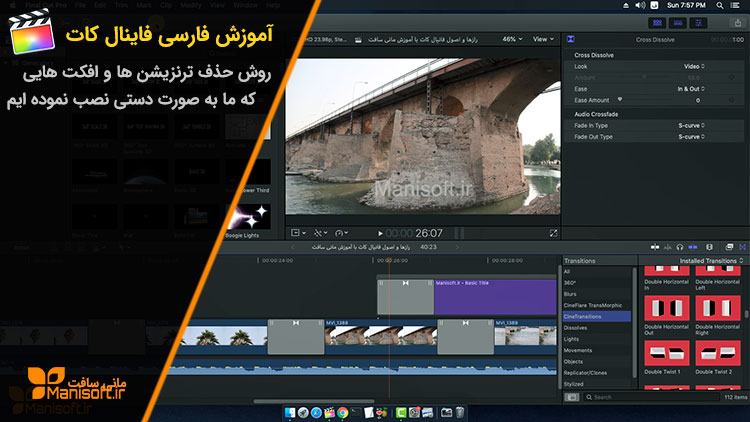Toggle the transitions sidebar show/hide button
Image resolution: width=750 pixels, height=422 pixels.
coord(572,397)
